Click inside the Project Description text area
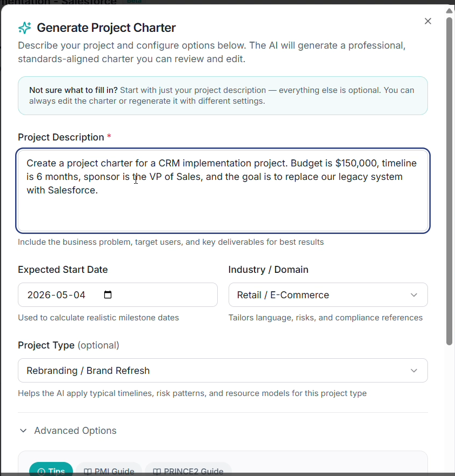455x476 pixels. coord(223,189)
